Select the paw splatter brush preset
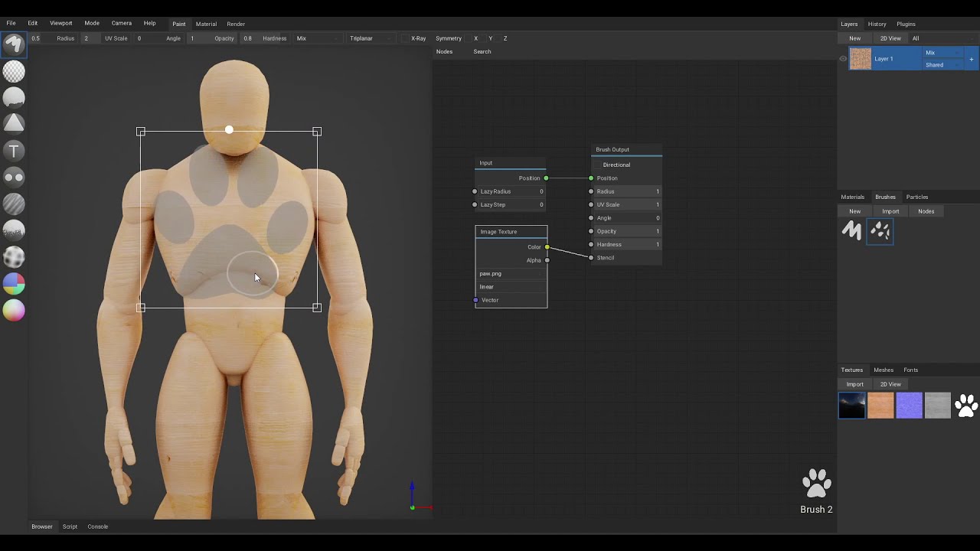980x551 pixels. [880, 230]
